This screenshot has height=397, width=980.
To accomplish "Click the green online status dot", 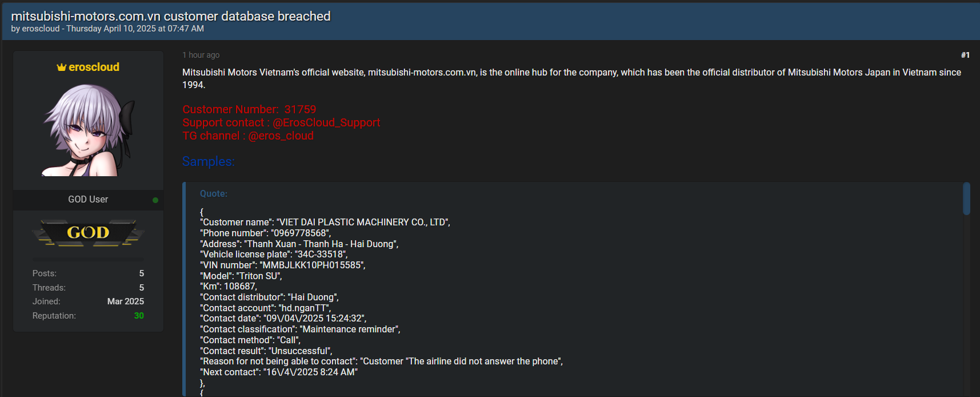I will click(155, 200).
